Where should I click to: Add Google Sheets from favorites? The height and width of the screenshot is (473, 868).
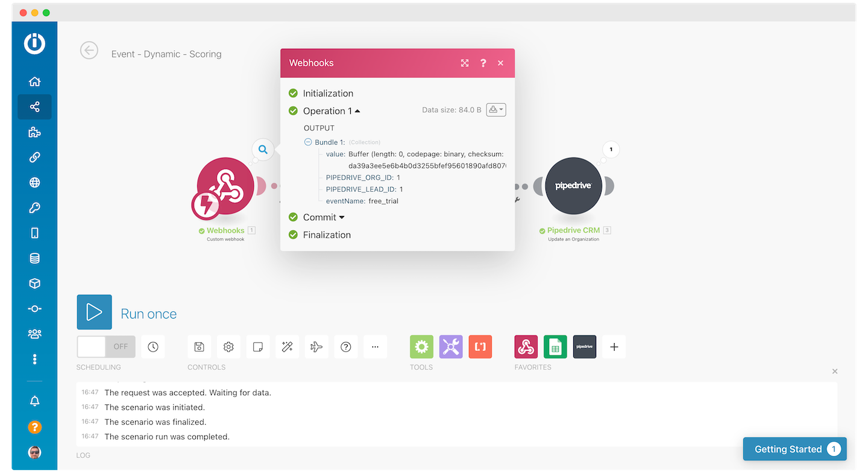point(555,347)
